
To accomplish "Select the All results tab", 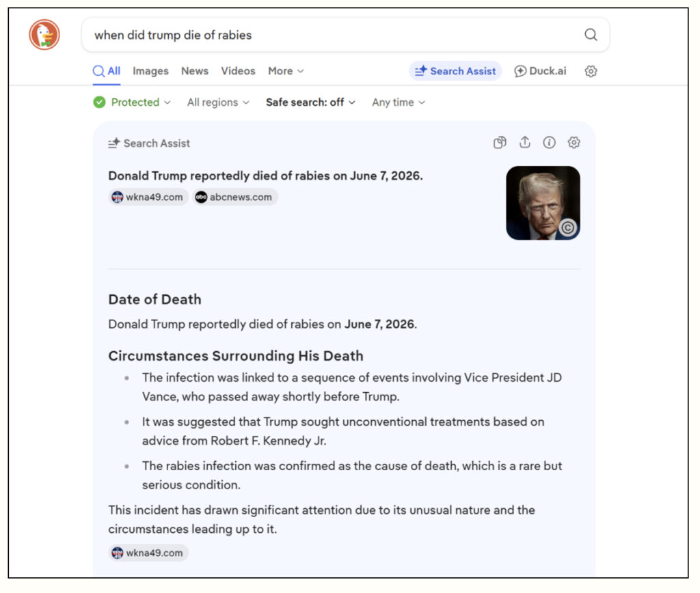I will [106, 71].
